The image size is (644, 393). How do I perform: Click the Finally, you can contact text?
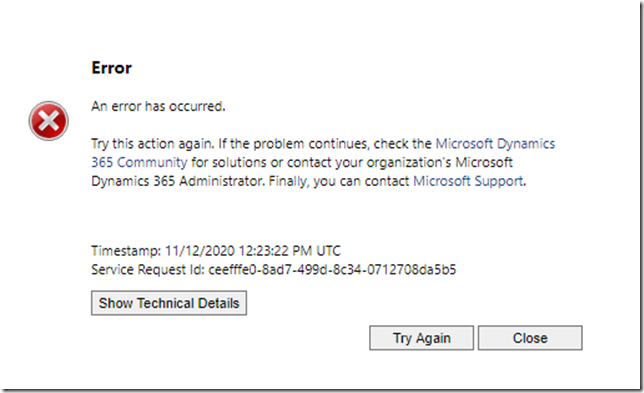click(339, 181)
